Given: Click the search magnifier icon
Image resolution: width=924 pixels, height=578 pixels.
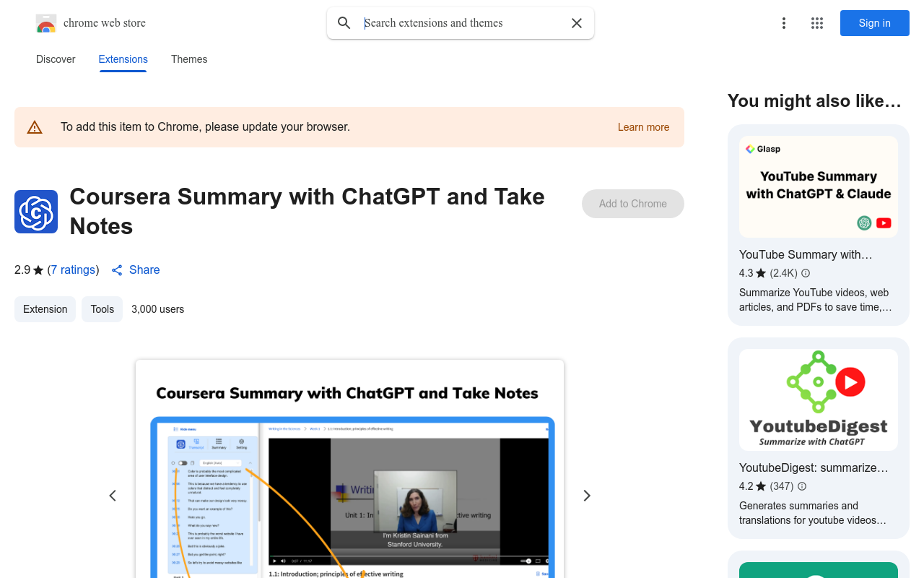Looking at the screenshot, I should coord(344,23).
